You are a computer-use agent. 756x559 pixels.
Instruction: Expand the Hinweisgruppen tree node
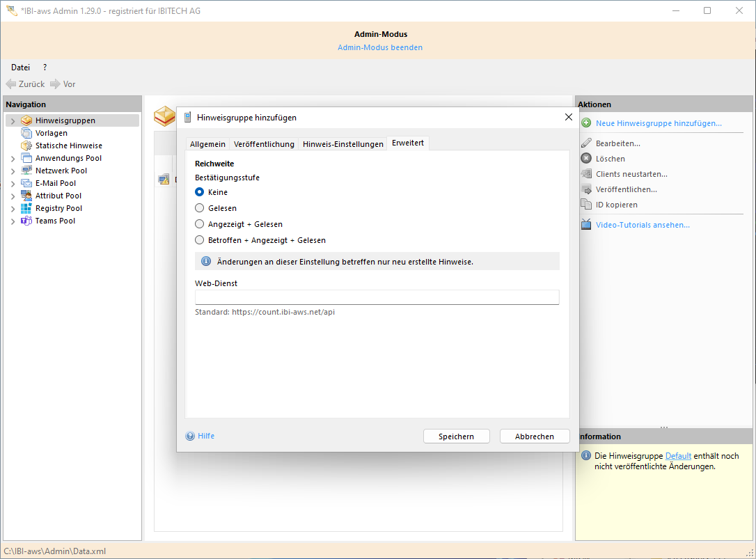(x=13, y=121)
